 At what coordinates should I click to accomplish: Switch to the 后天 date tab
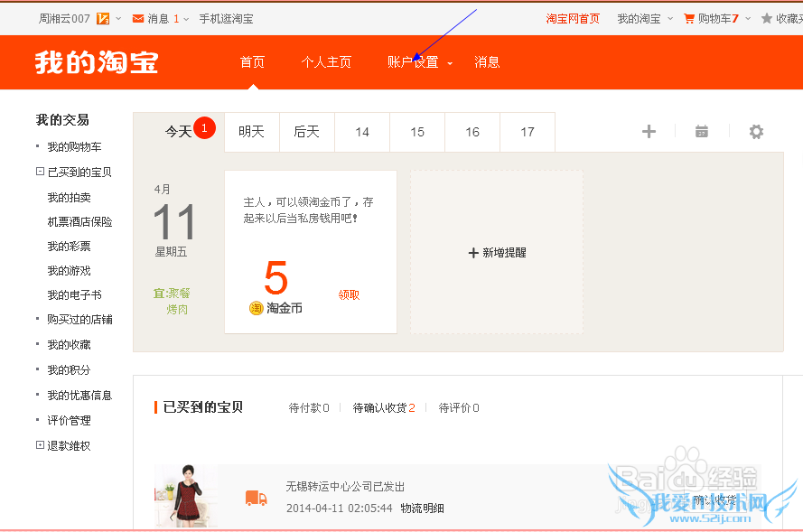click(307, 132)
